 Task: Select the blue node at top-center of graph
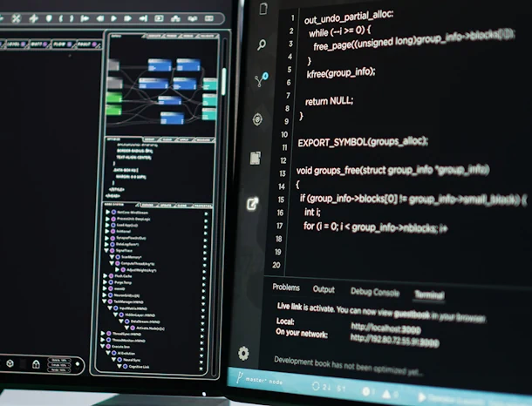(x=160, y=64)
